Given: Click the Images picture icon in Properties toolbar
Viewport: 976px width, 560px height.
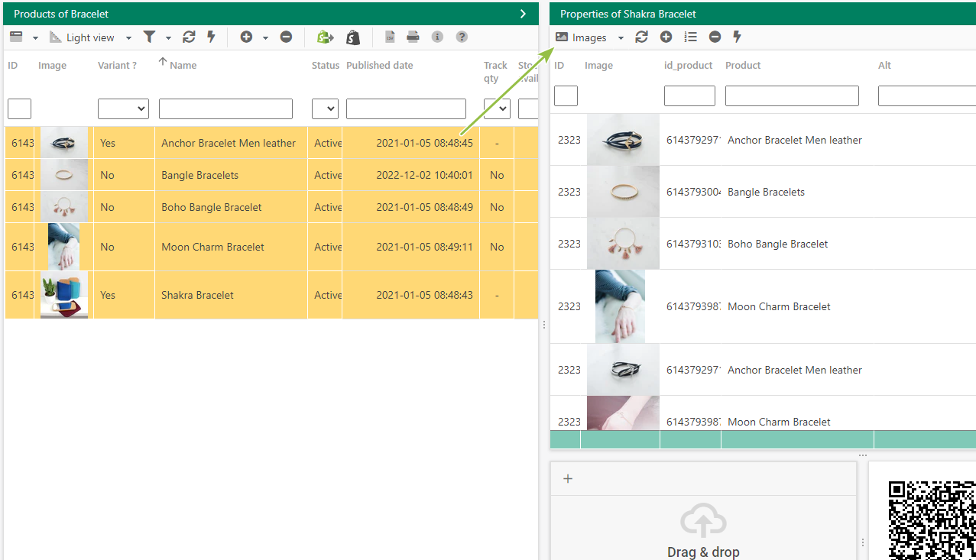Looking at the screenshot, I should point(562,37).
